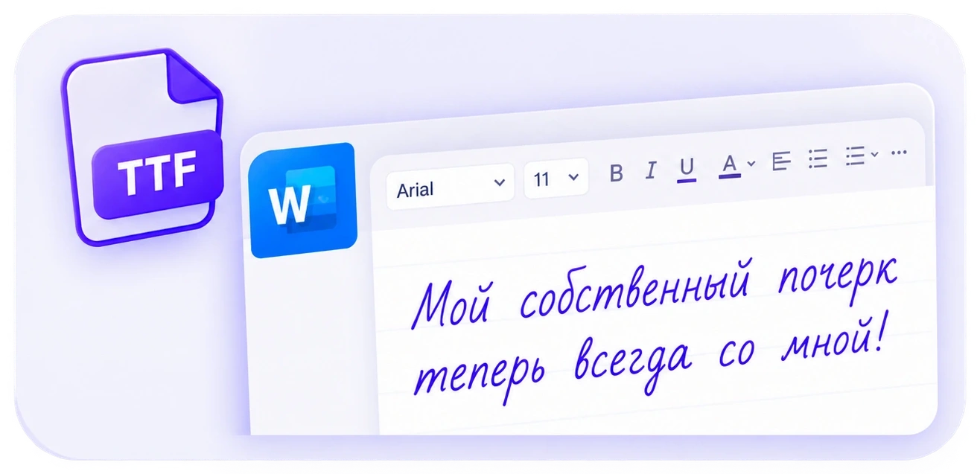Open the more options ellipsis menu
The height and width of the screenshot is (474, 980).
tap(899, 153)
